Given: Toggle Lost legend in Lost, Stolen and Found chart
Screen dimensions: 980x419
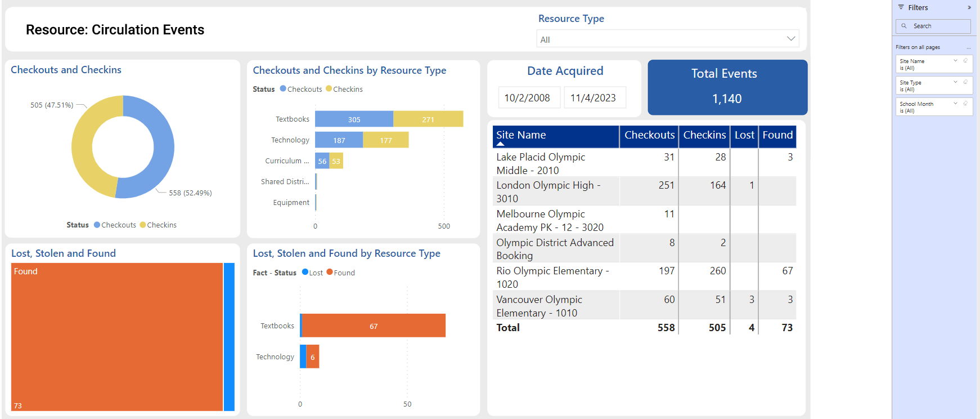Looking at the screenshot, I should point(312,273).
